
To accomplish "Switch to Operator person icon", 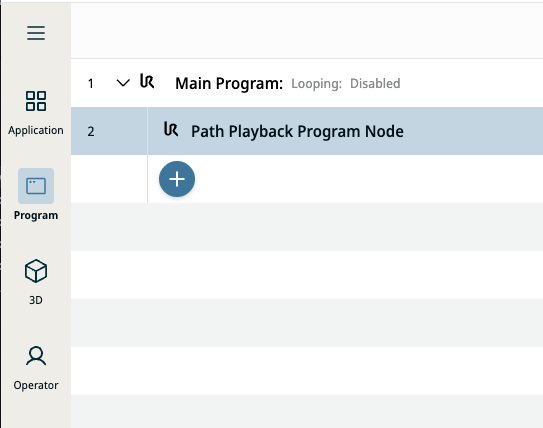I will coord(36,356).
